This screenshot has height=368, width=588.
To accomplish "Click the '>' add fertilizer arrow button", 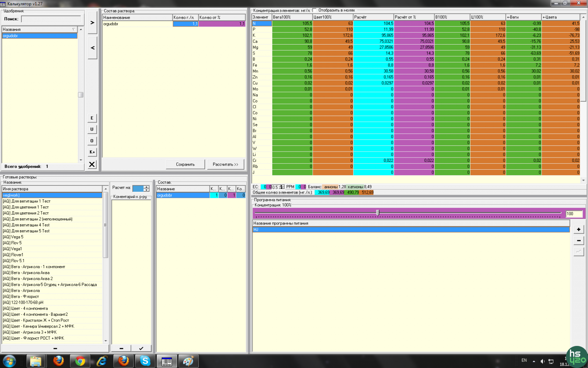I will (92, 22).
